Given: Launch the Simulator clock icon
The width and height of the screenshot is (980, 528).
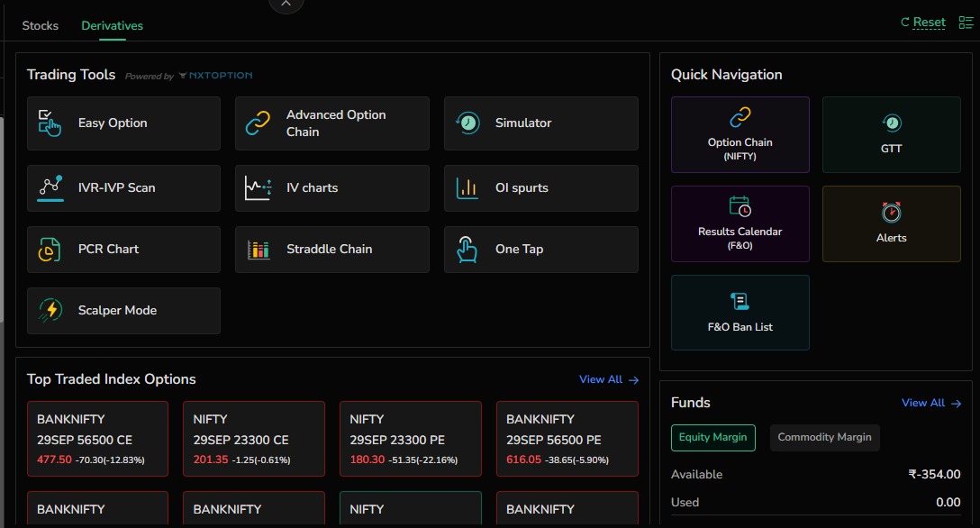Looking at the screenshot, I should [x=467, y=123].
